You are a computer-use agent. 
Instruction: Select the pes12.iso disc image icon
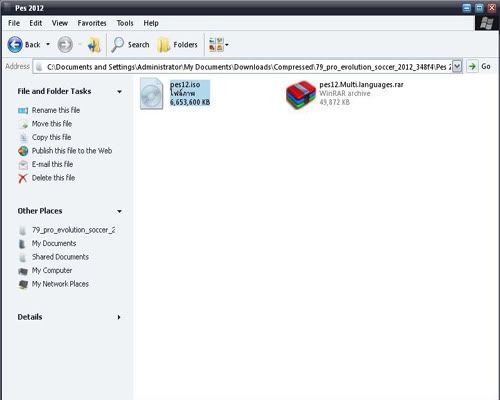pyautogui.click(x=152, y=94)
